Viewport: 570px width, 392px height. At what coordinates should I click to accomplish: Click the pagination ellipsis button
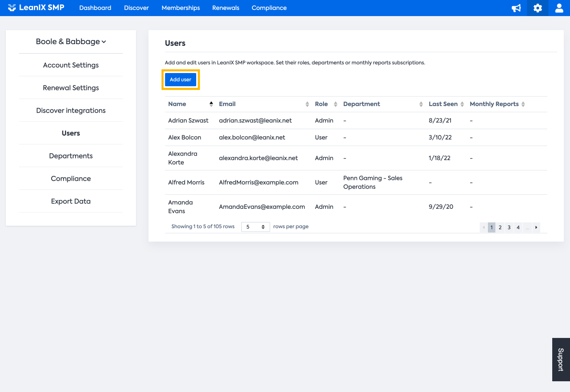pyautogui.click(x=527, y=227)
